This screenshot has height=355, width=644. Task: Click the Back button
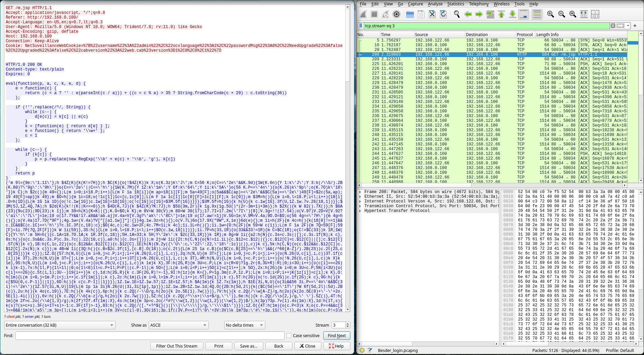pyautogui.click(x=279, y=346)
